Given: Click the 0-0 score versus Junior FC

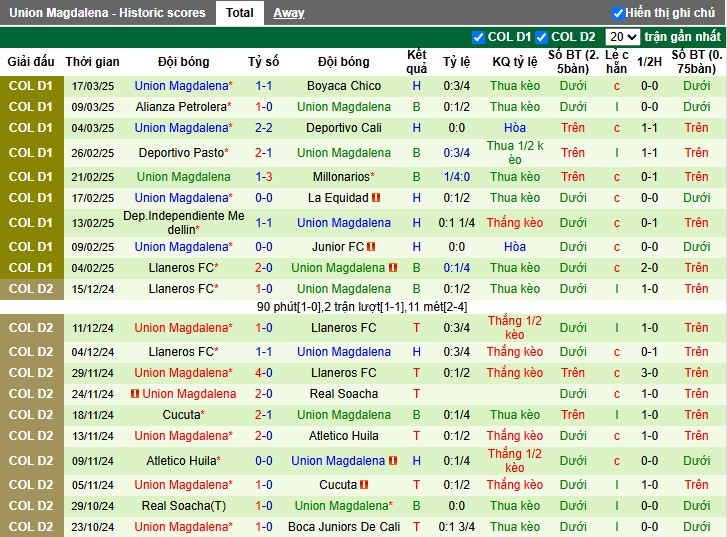Looking at the screenshot, I should tap(263, 247).
